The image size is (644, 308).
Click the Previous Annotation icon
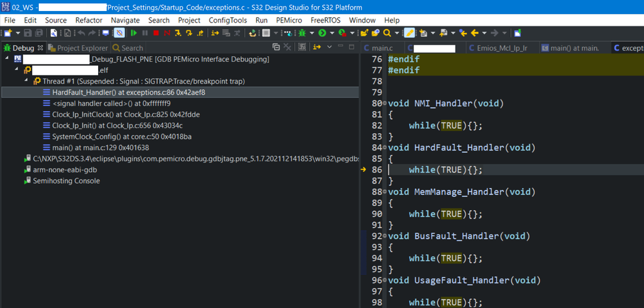coord(443,33)
